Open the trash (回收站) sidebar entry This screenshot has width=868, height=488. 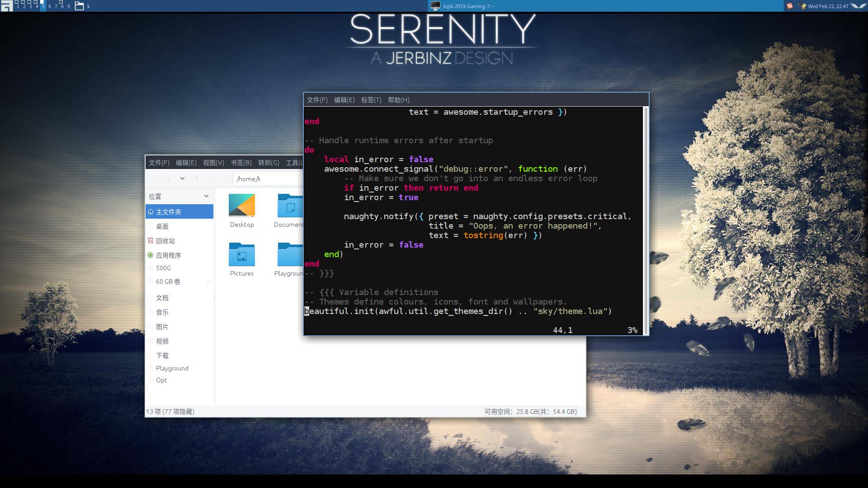coord(165,241)
